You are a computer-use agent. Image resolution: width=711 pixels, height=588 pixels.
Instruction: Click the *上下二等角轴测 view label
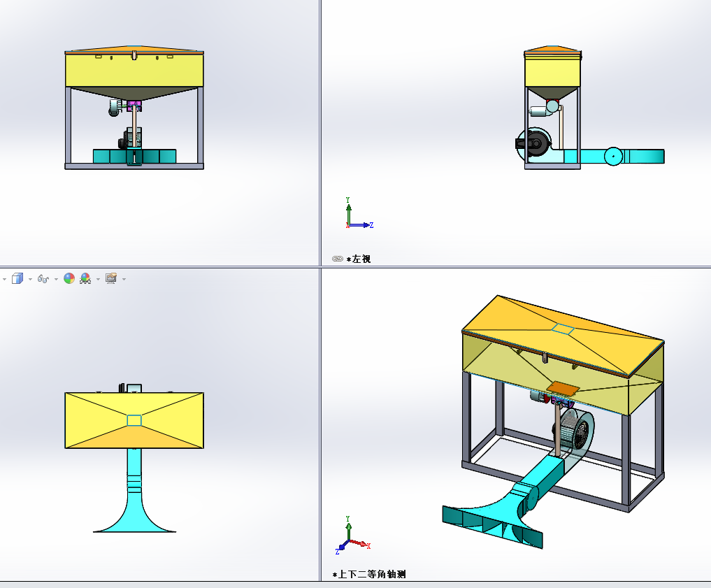372,575
